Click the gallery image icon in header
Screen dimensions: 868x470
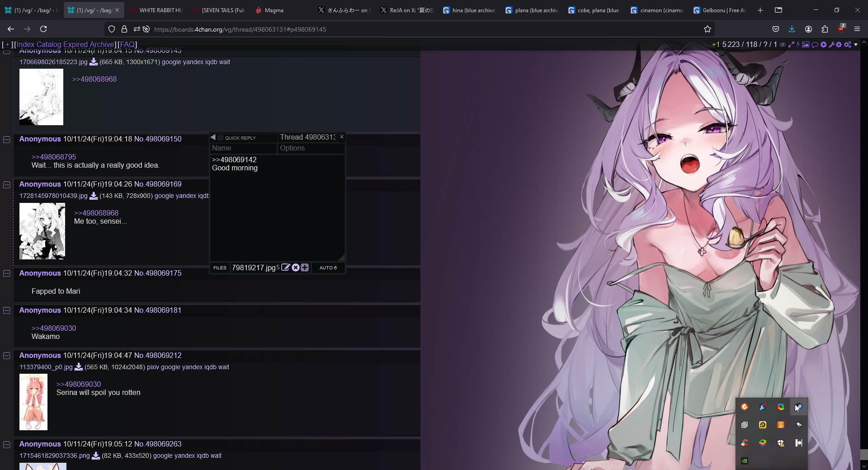(x=806, y=45)
